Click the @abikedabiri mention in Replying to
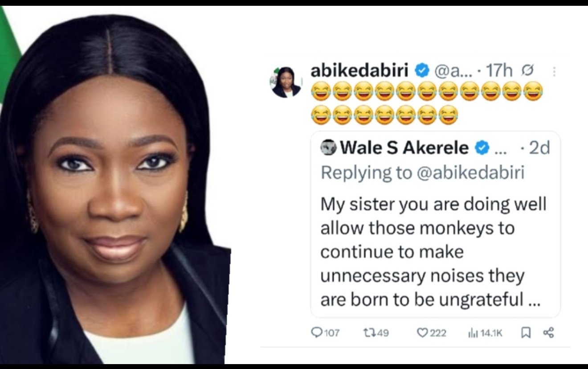The image size is (588, 369). click(x=470, y=173)
